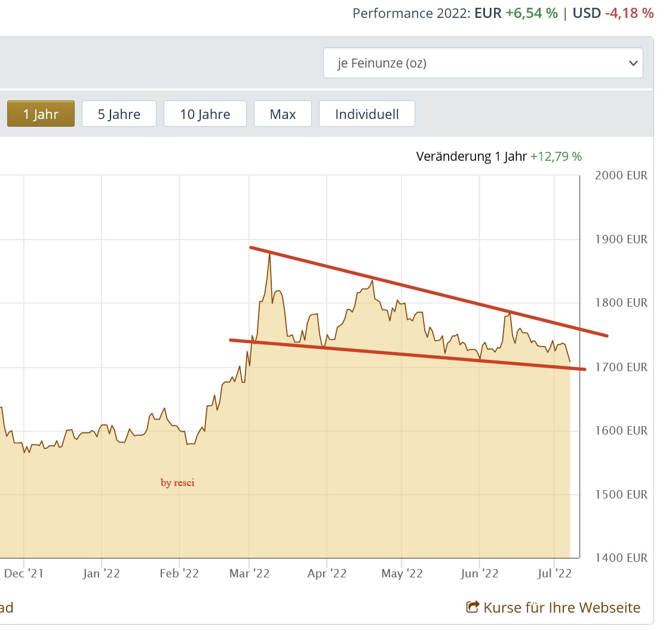Click the "by resci" watermark text
The height and width of the screenshot is (630, 672).
[x=177, y=483]
